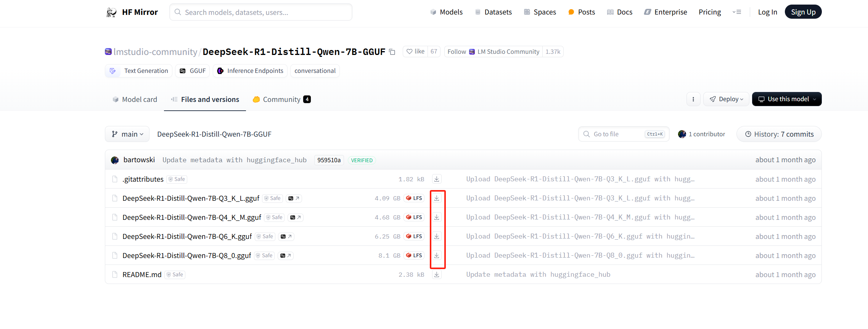
Task: Click the Safe badge on the Q8_0 file
Action: pos(265,256)
